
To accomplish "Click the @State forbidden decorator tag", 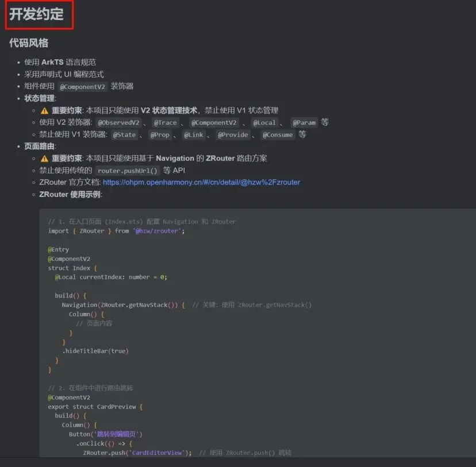I will tap(124, 134).
